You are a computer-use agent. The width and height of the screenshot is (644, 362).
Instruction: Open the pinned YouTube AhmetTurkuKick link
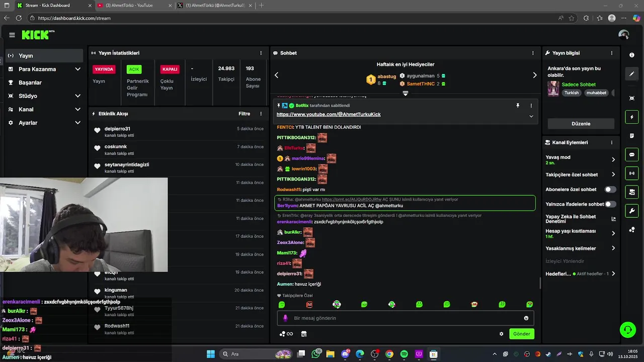coord(329,114)
